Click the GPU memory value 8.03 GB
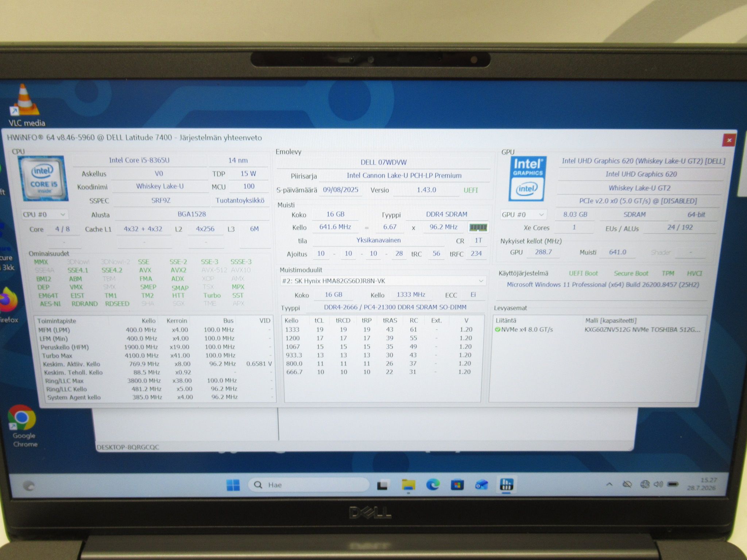Image resolution: width=747 pixels, height=560 pixels. pos(575,214)
